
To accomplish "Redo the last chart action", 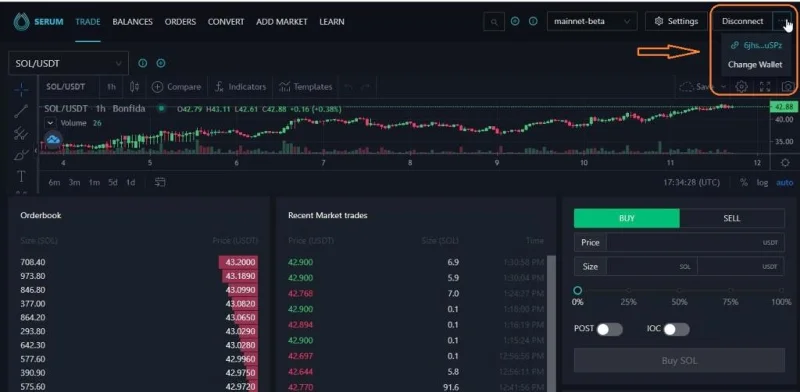I will 365,87.
